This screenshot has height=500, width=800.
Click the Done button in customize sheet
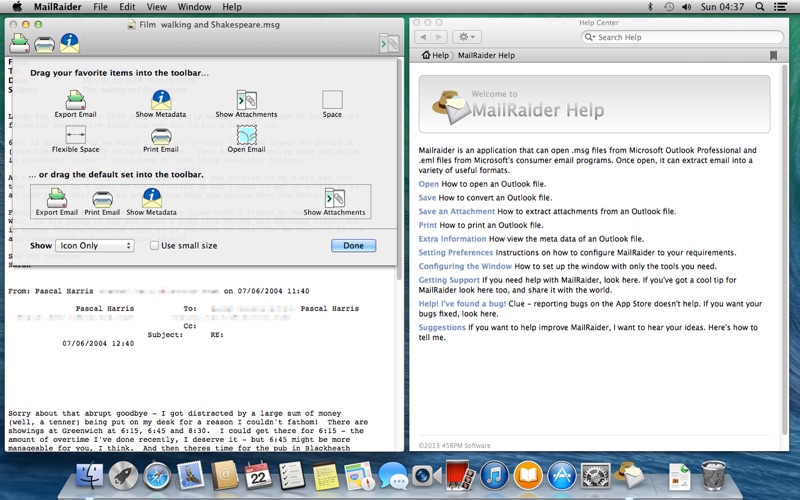pos(354,245)
